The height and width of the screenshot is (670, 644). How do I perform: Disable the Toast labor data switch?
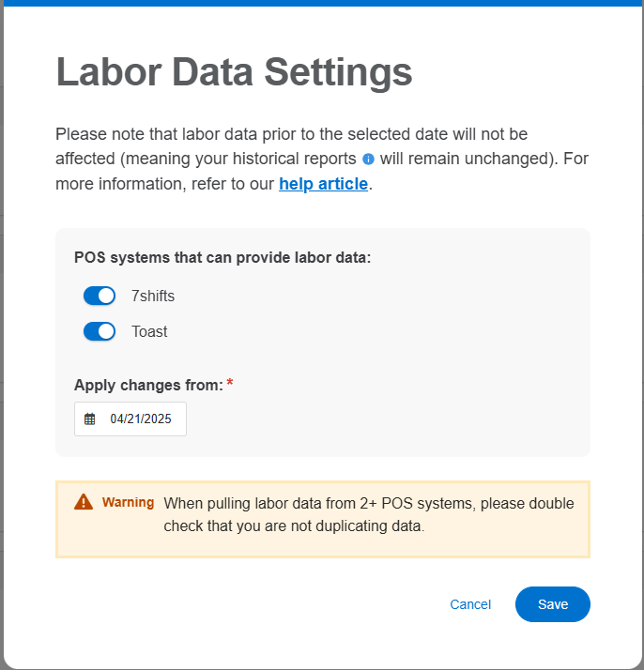click(x=100, y=331)
